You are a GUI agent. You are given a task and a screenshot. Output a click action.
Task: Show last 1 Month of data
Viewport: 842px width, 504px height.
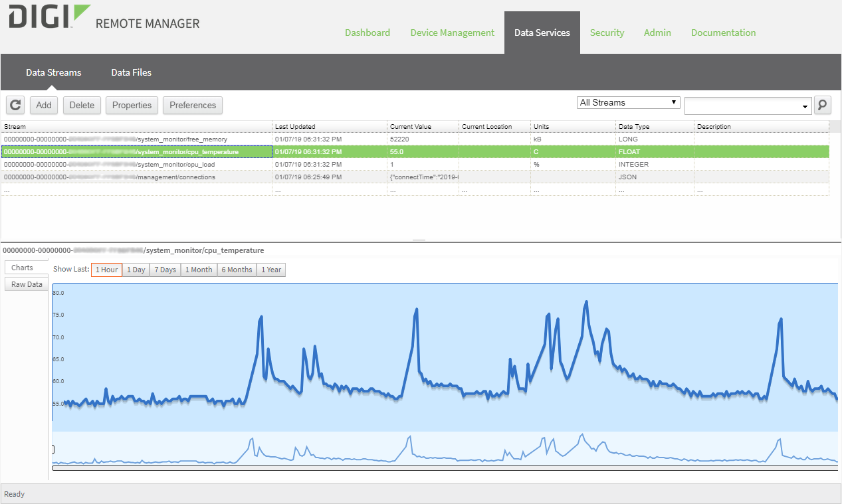click(199, 270)
